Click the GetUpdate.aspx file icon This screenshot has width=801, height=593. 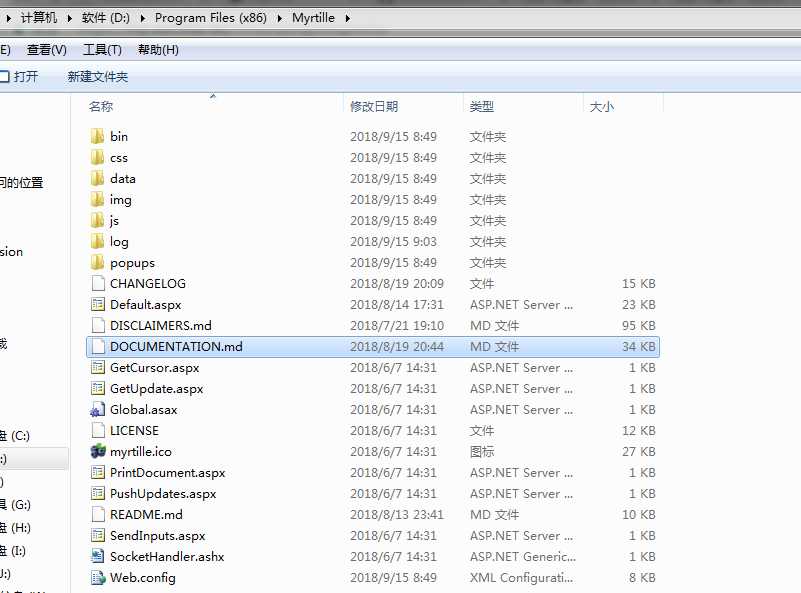(x=98, y=388)
